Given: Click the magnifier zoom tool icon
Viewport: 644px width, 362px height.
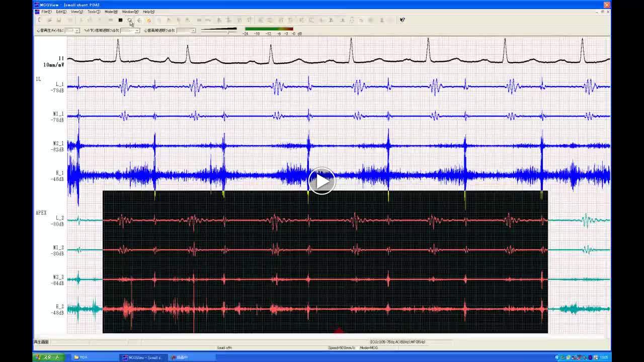Looking at the screenshot, I should [x=130, y=20].
